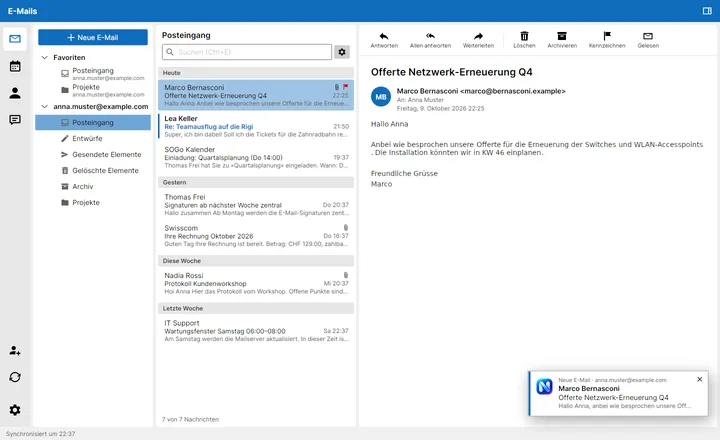
Task: Open the SOGo Kalender invitation email
Action: pos(256,157)
